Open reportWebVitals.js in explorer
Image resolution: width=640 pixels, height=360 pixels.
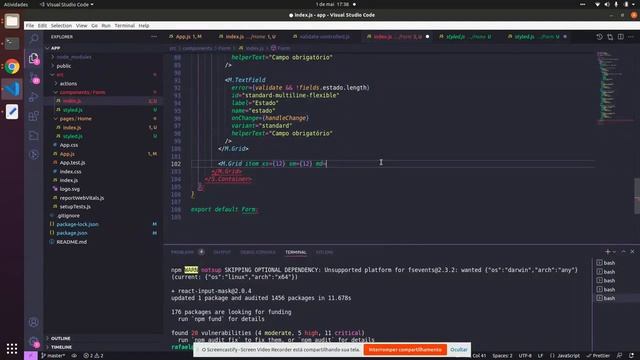(82, 198)
